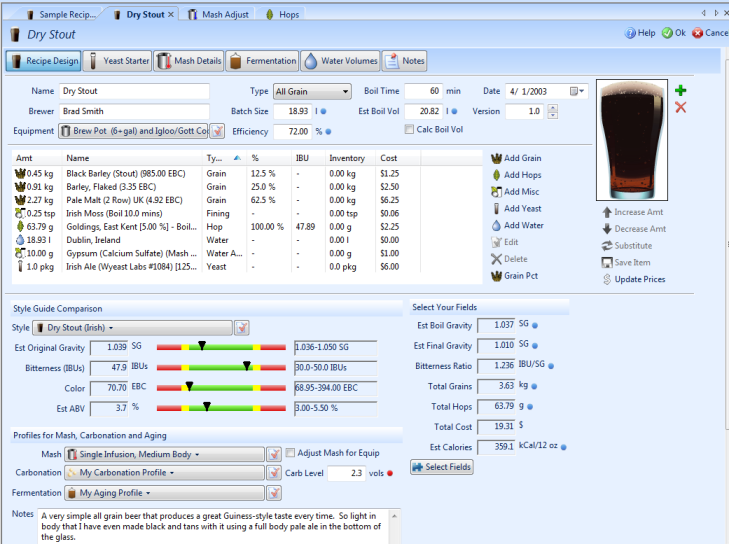Open the Type dropdown showing All Grain
729x544 pixels.
pyautogui.click(x=312, y=91)
